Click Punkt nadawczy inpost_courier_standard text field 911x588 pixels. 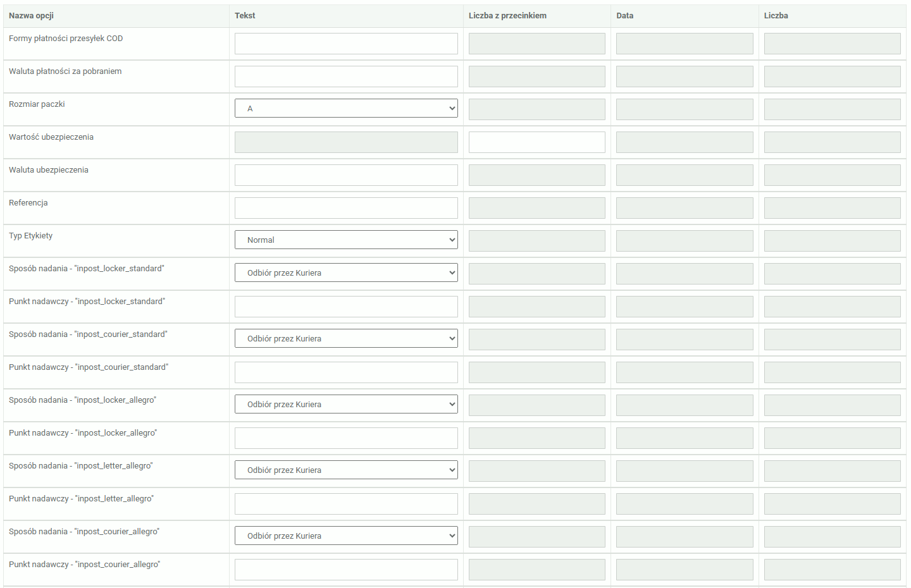click(x=346, y=372)
